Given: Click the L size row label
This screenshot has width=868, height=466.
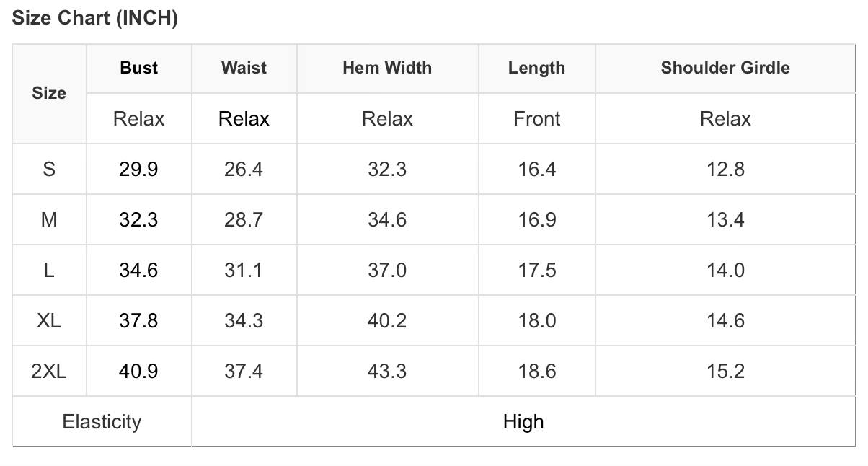Looking at the screenshot, I should coord(49,271).
